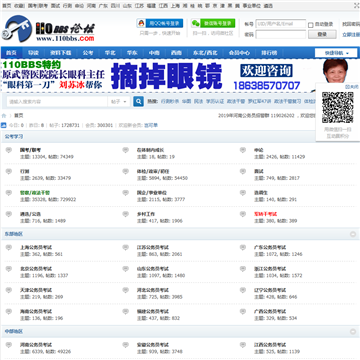Open the 海南公务员考试 forum
The height and width of the screenshot is (360, 360).
point(36,312)
